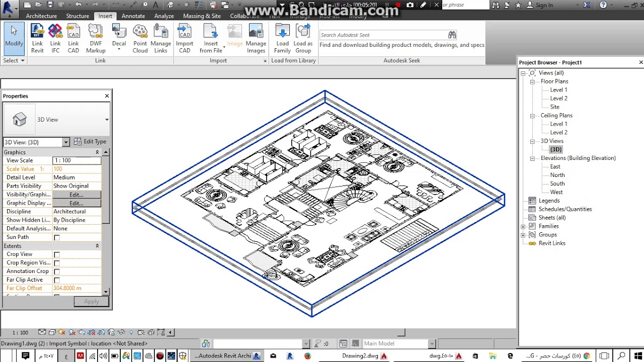This screenshot has height=362, width=644.
Task: Open the Analyze ribbon tab
Action: click(164, 16)
